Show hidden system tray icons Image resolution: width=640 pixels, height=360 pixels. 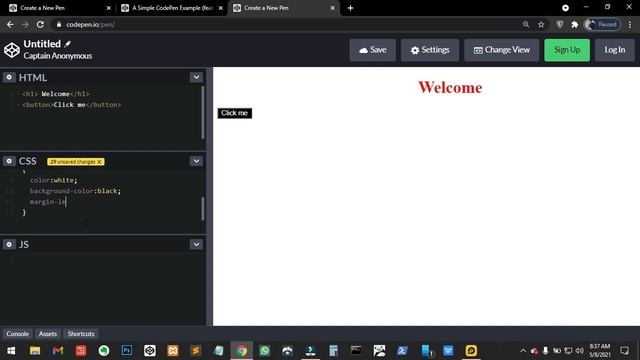523,351
